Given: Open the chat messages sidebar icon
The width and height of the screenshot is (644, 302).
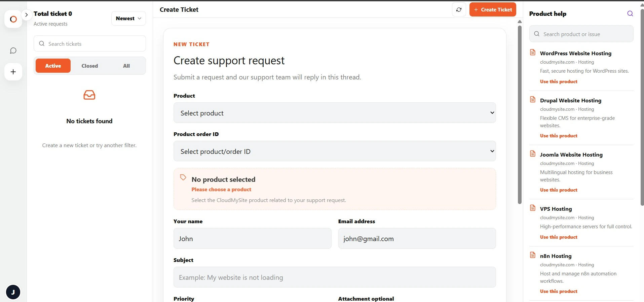Looking at the screenshot, I should click(13, 51).
